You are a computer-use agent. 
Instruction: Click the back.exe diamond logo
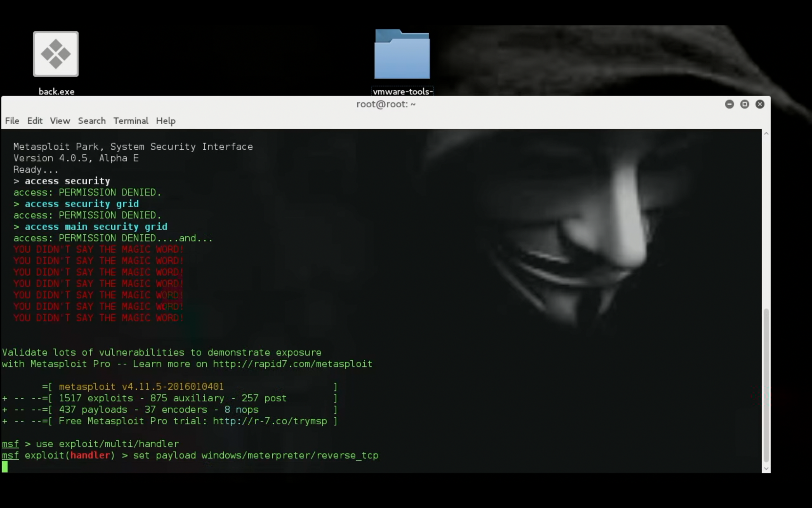tap(56, 54)
